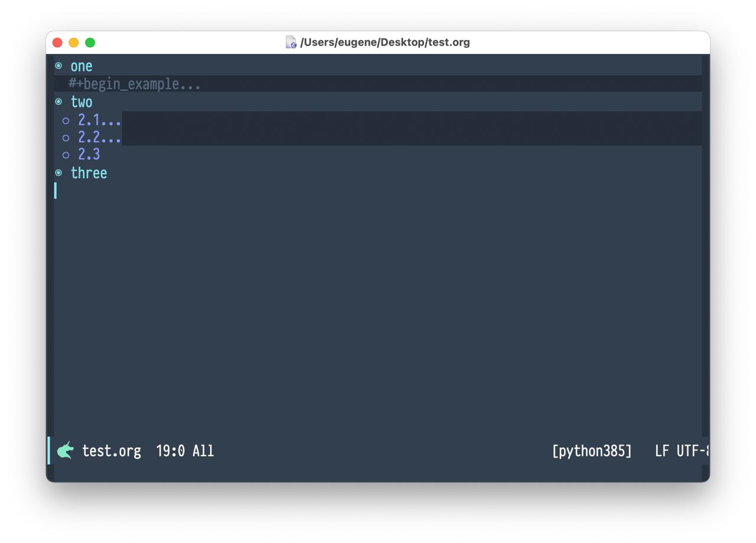Viewport: 756px width, 543px height.
Task: Select the heading text 'one'
Action: (x=82, y=66)
